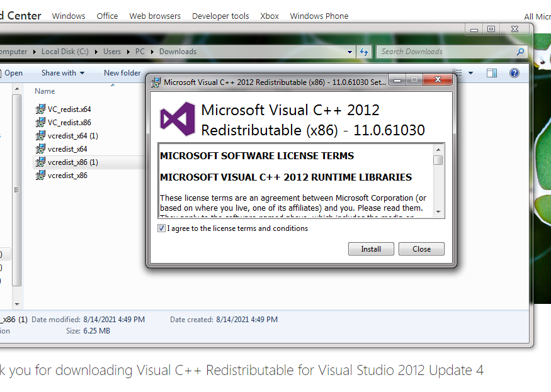Open Explorer help with question mark icon
Image resolution: width=551 pixels, height=392 pixels.
(514, 73)
